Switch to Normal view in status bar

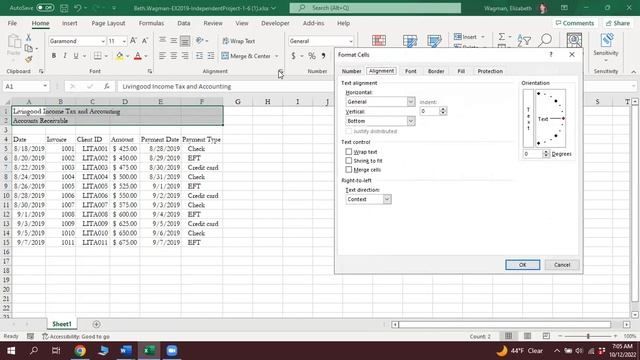click(x=508, y=336)
